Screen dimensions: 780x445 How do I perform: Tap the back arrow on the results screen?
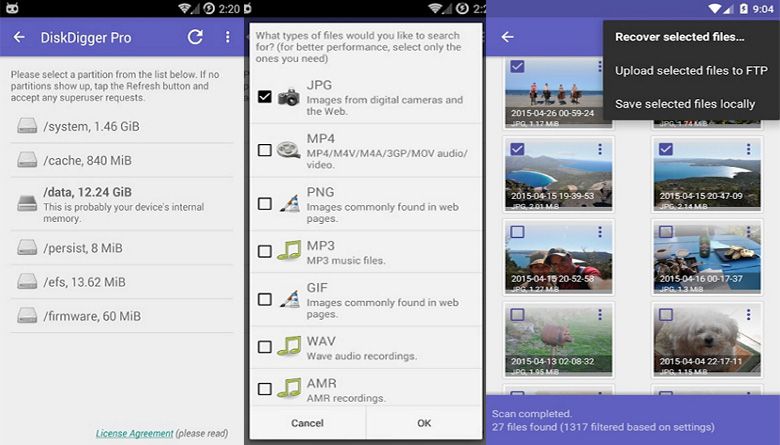507,37
